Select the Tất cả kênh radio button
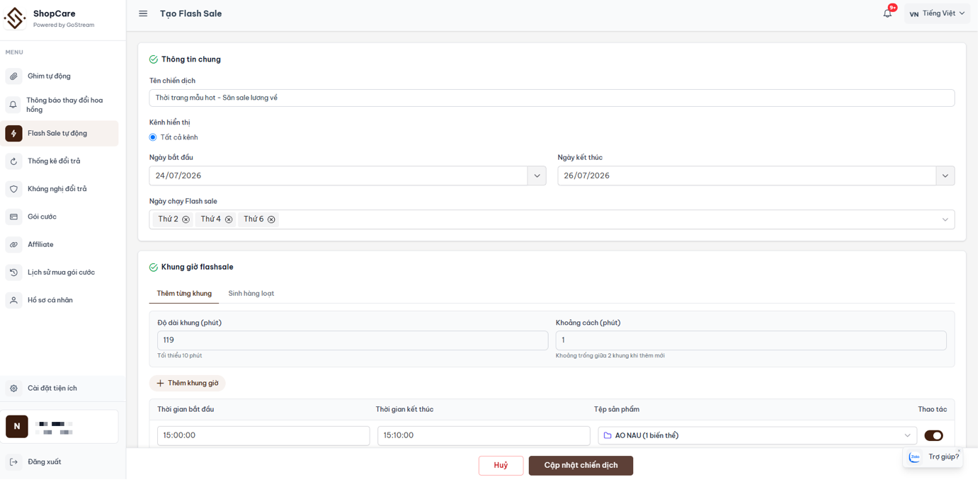The image size is (980, 482). (153, 137)
